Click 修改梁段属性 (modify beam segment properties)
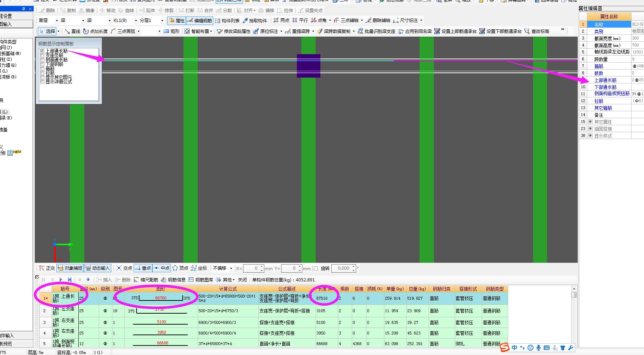The height and width of the screenshot is (355, 644). tap(234, 31)
